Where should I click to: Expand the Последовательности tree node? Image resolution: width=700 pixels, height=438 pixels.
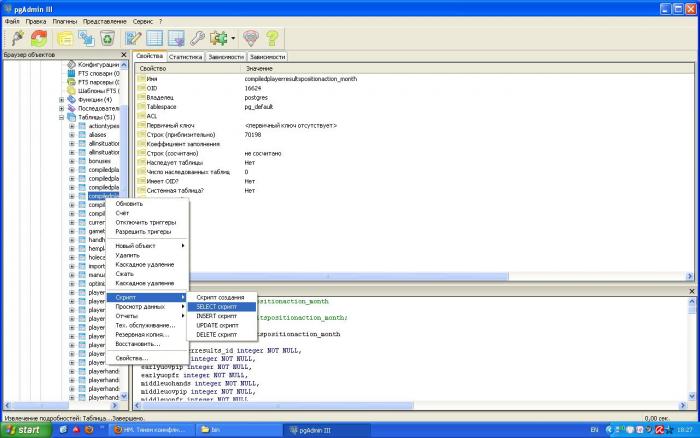62,108
